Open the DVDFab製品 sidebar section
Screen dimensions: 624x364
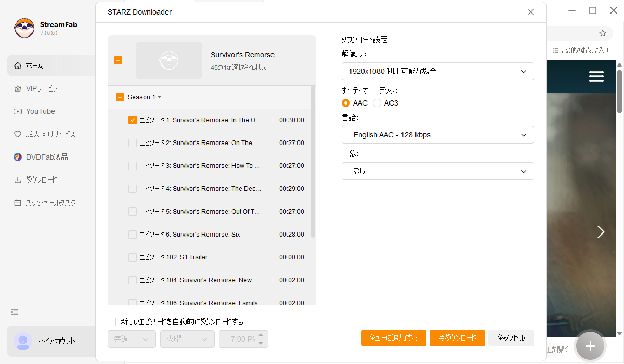[40, 157]
